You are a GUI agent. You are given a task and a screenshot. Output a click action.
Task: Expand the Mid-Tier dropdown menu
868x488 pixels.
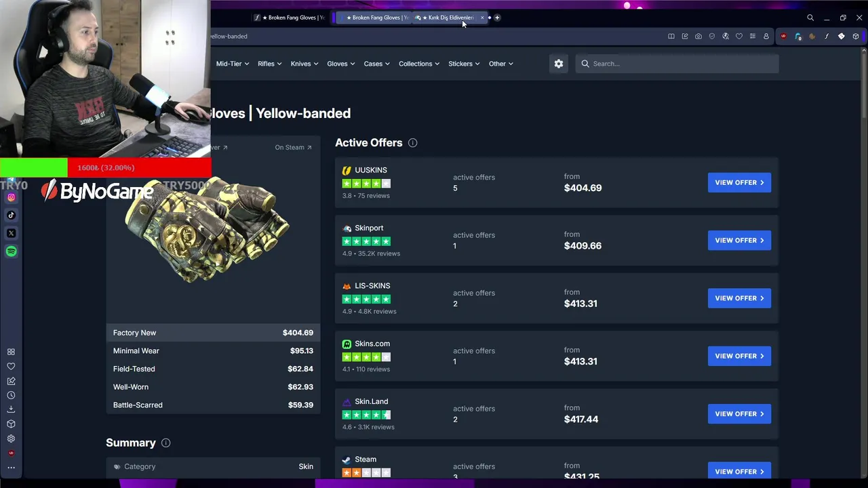(233, 64)
